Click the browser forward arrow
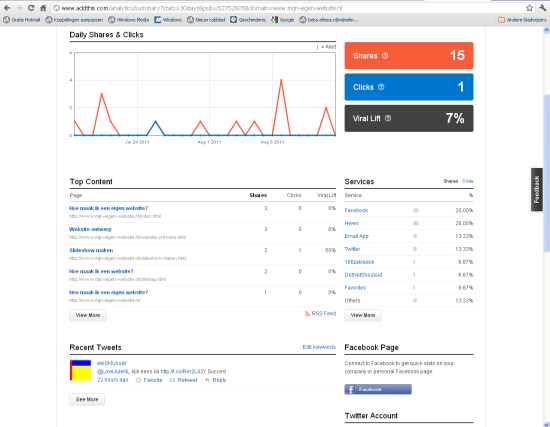The image size is (550, 427). click(19, 8)
